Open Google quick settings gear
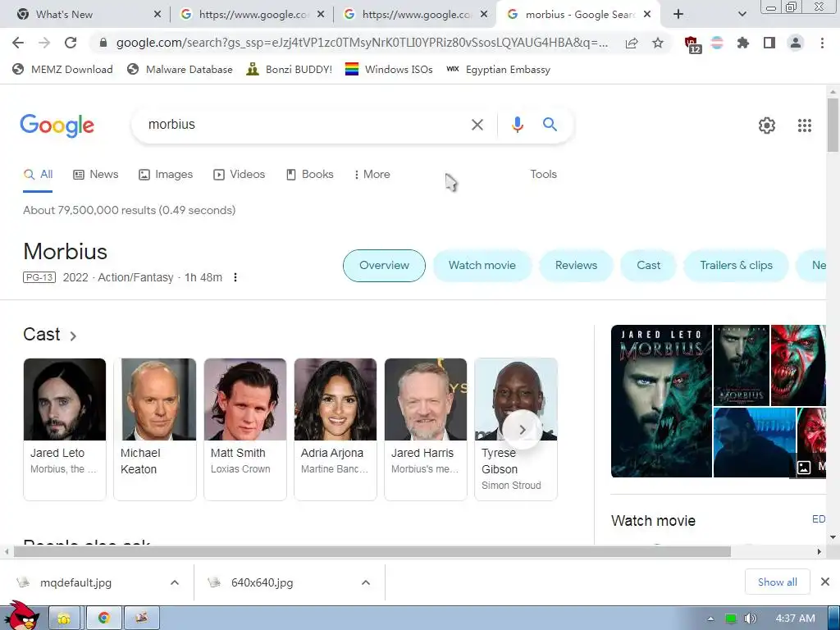 767,126
